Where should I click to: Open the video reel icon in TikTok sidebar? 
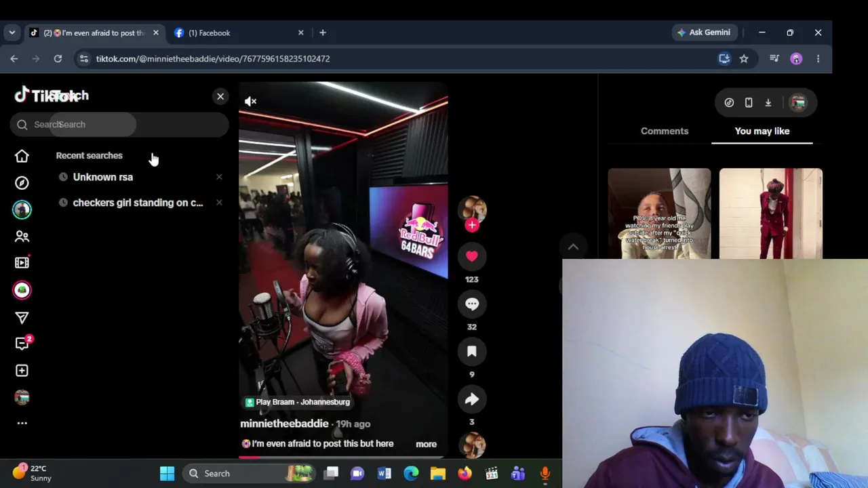pyautogui.click(x=22, y=263)
